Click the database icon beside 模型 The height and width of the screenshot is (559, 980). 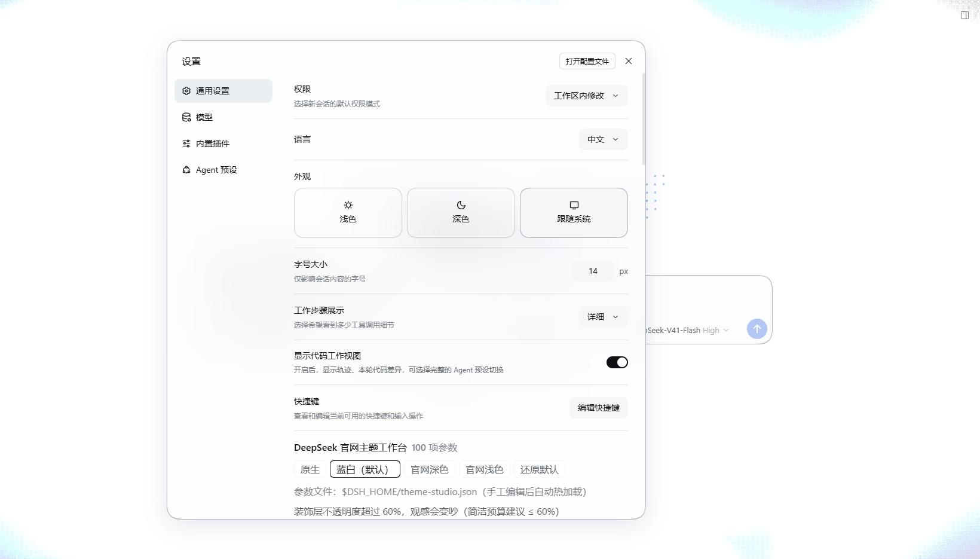pos(186,117)
